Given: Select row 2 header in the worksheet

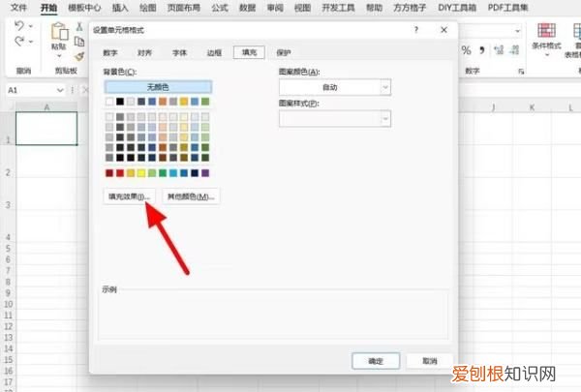Looking at the screenshot, I should click(x=8, y=162).
